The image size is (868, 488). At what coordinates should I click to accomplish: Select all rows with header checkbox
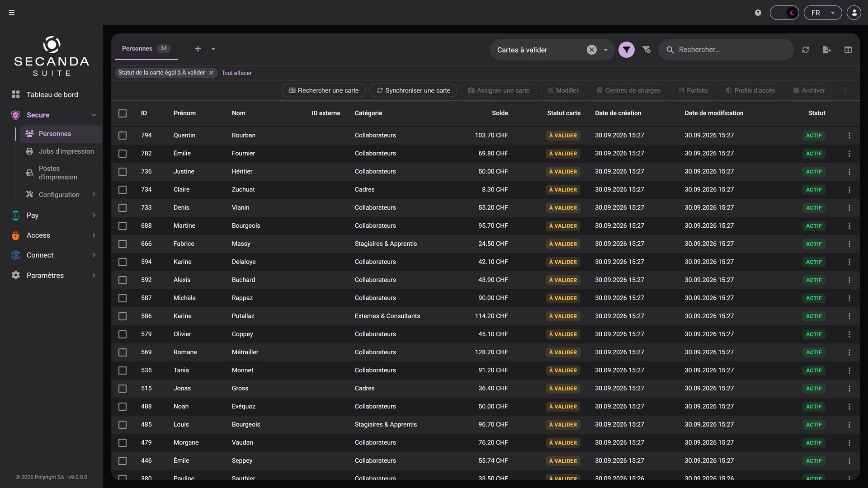(123, 113)
